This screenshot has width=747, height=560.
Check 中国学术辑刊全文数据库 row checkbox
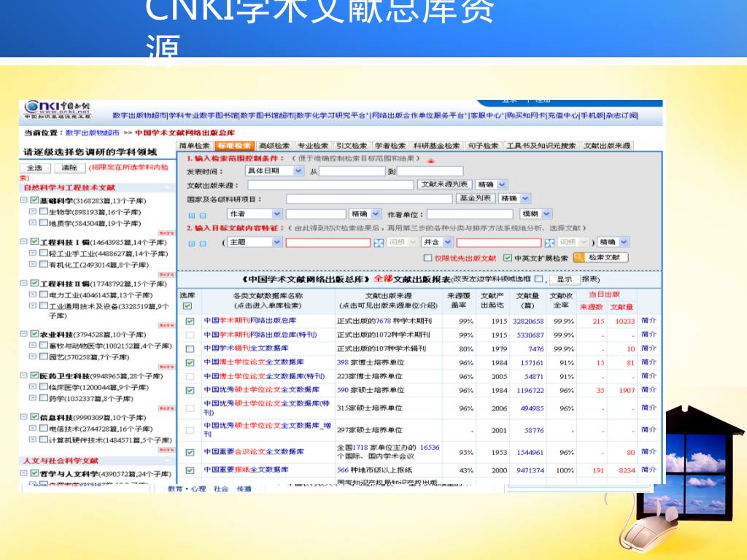(190, 349)
